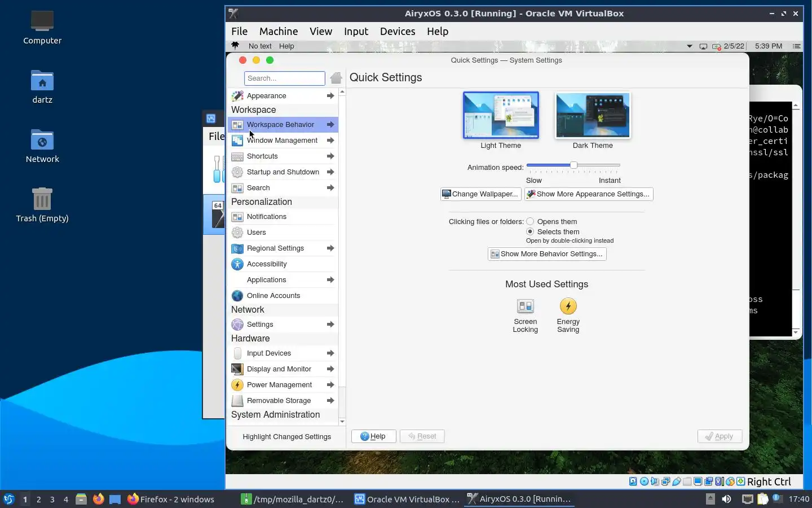Open Accessibility settings

(x=283, y=264)
